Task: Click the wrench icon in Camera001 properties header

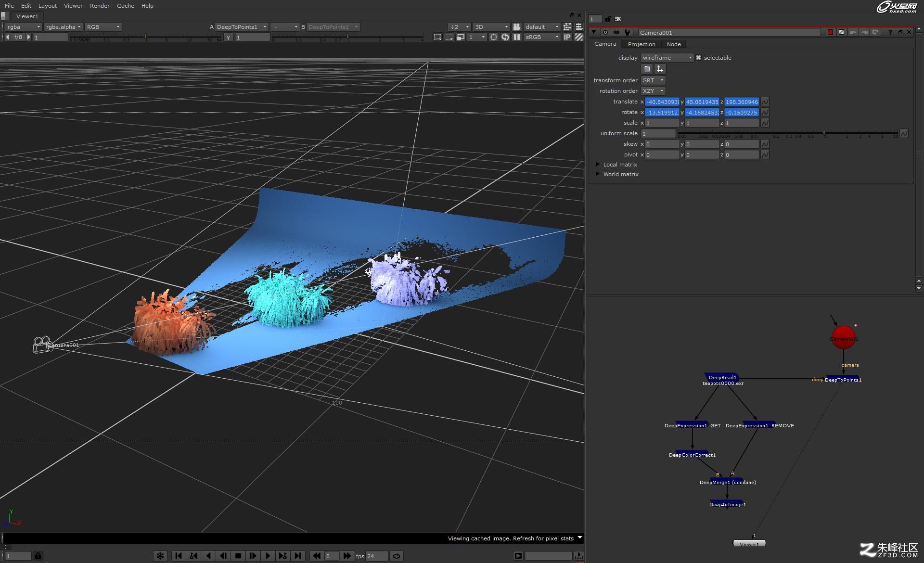Action: [627, 32]
